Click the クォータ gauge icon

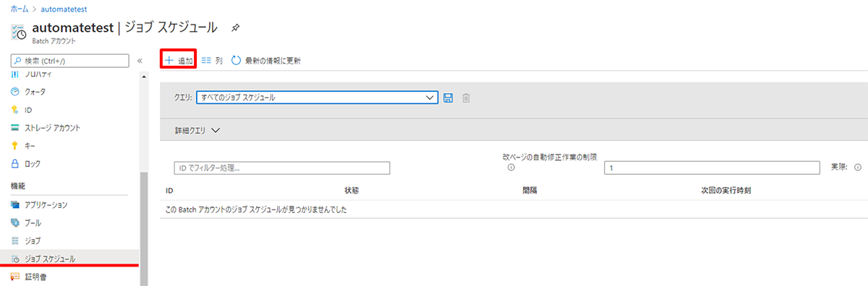(x=15, y=92)
